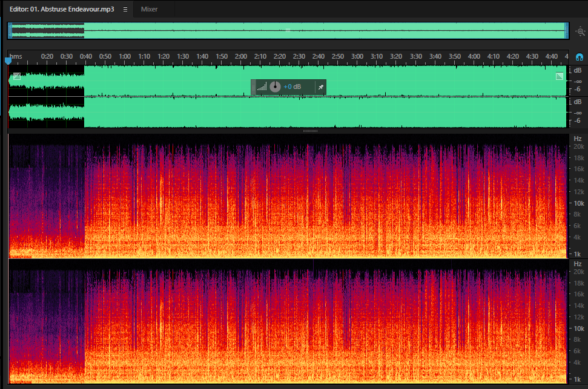Click the Hz label of the lower spectral scale
The height and width of the screenshot is (389, 588).
pos(578,264)
